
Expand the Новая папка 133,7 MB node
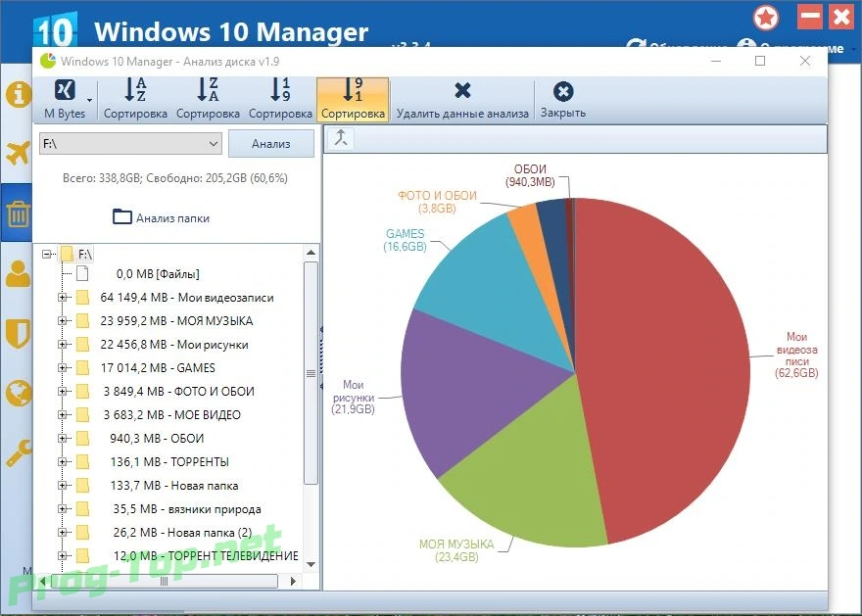pos(62,486)
